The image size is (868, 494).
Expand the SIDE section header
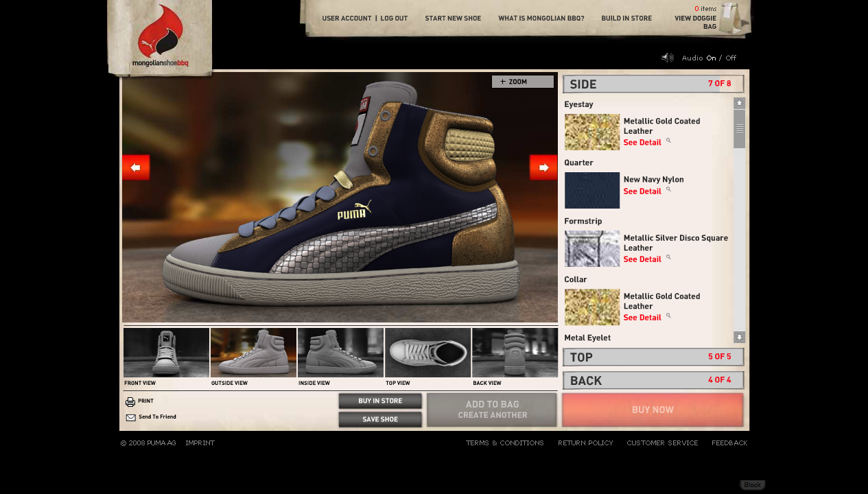653,84
